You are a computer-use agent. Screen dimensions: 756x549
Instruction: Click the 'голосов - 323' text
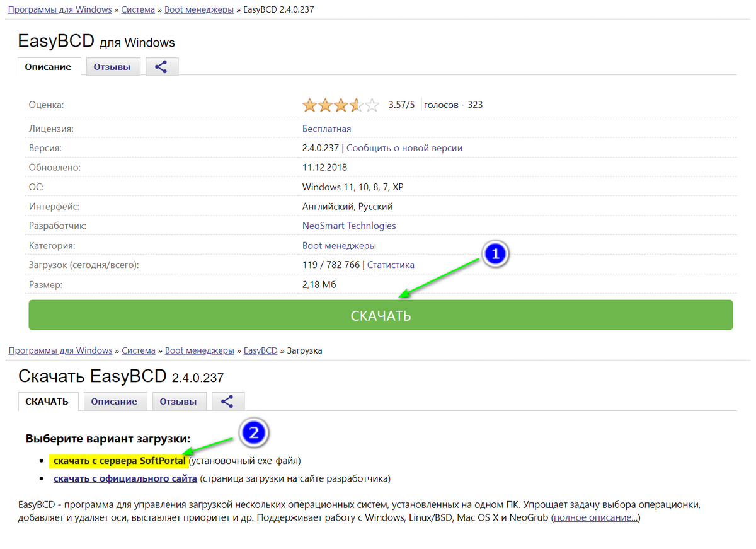coord(454,105)
